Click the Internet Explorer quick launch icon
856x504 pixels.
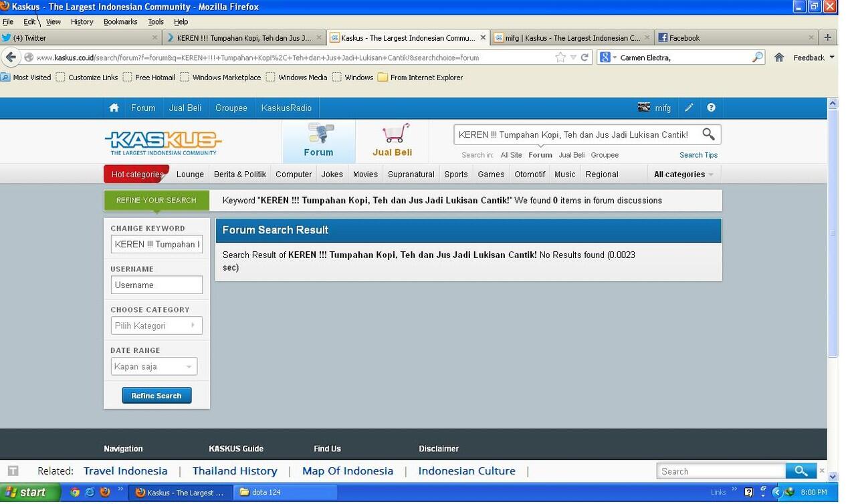(x=90, y=492)
